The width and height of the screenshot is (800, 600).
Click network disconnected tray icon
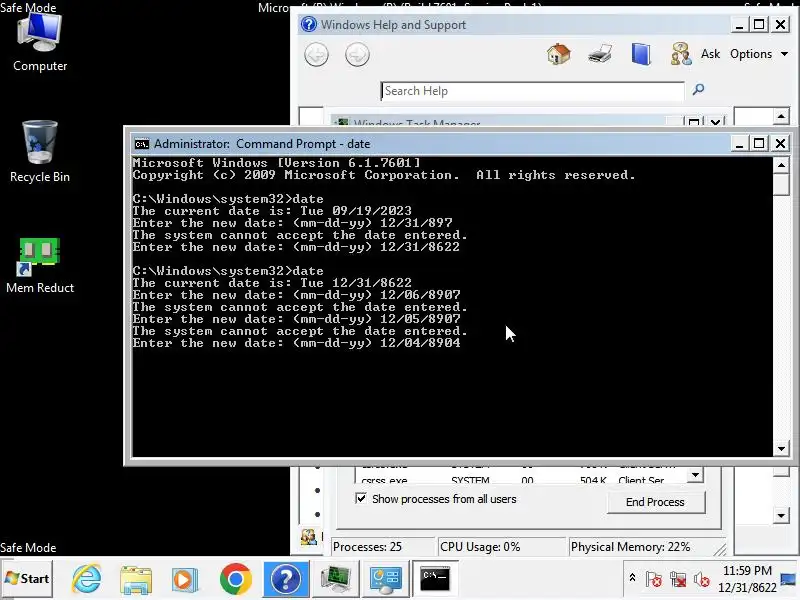[678, 579]
